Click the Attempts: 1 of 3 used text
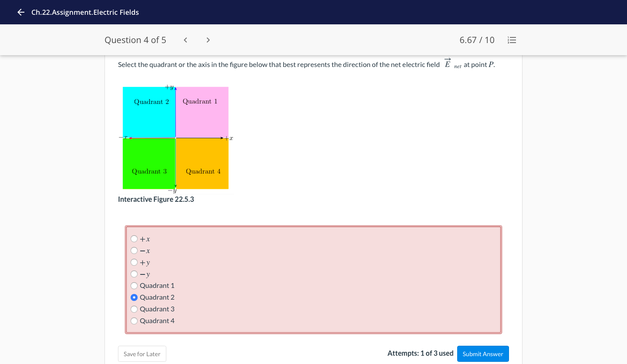This screenshot has height=364, width=627. 420,353
